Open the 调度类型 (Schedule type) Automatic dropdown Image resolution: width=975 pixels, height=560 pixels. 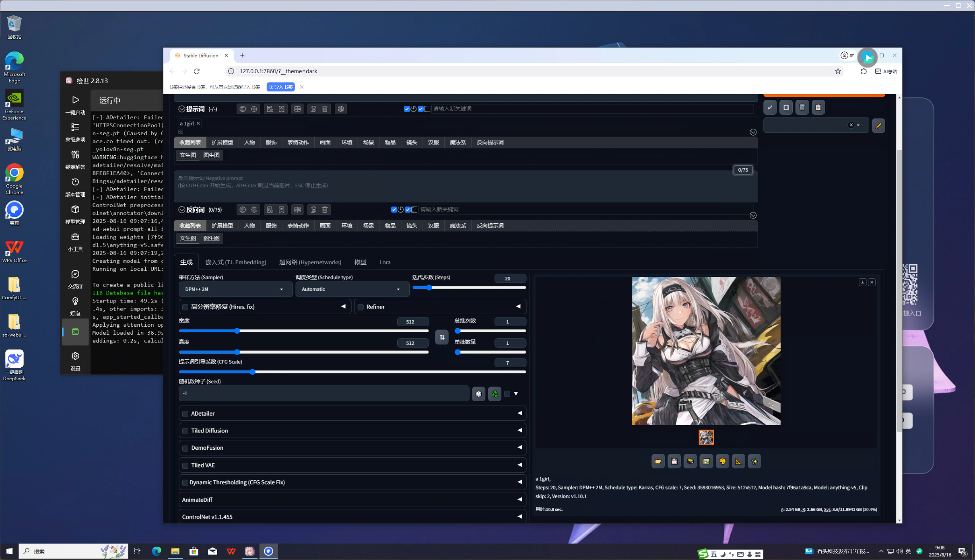(352, 289)
